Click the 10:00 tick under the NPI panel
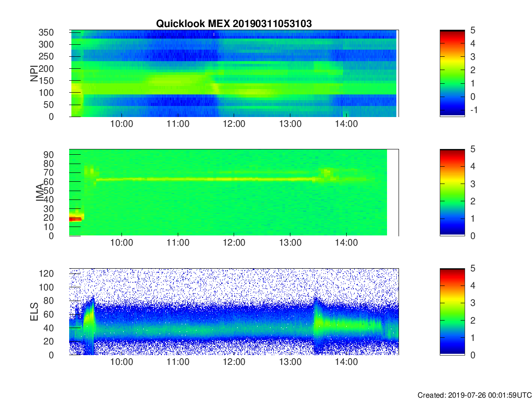532x399 pixels. pos(122,124)
